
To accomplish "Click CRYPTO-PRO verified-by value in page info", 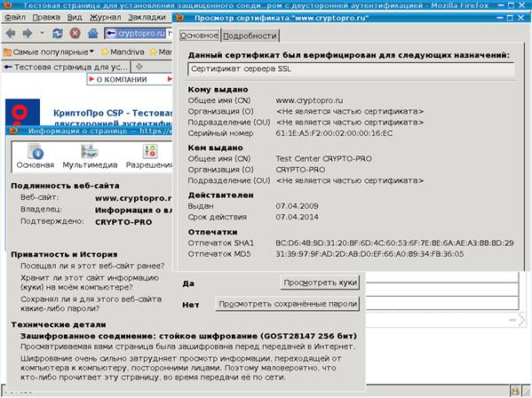I will 123,222.
